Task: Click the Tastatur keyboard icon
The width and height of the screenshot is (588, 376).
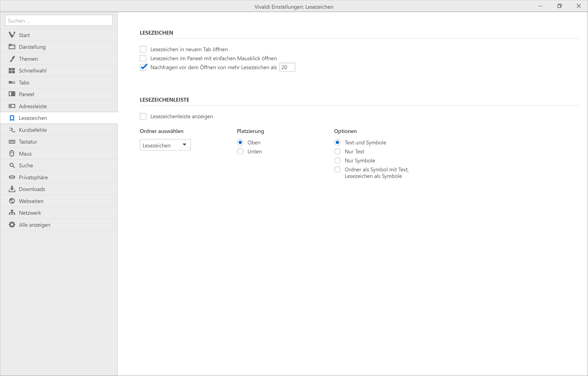Action: click(x=12, y=142)
